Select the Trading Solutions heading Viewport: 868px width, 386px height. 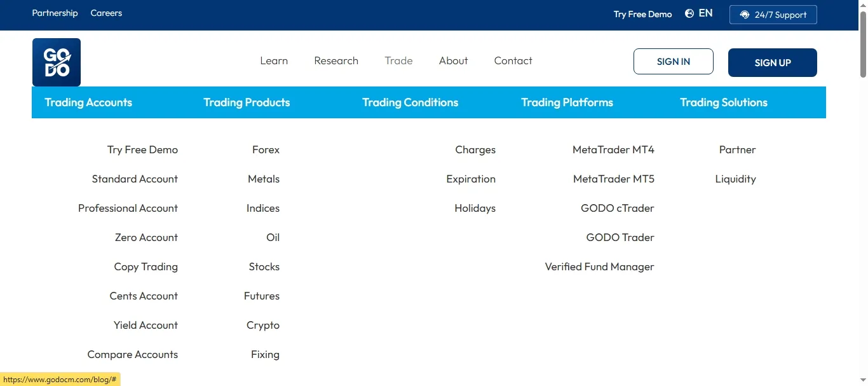(724, 102)
